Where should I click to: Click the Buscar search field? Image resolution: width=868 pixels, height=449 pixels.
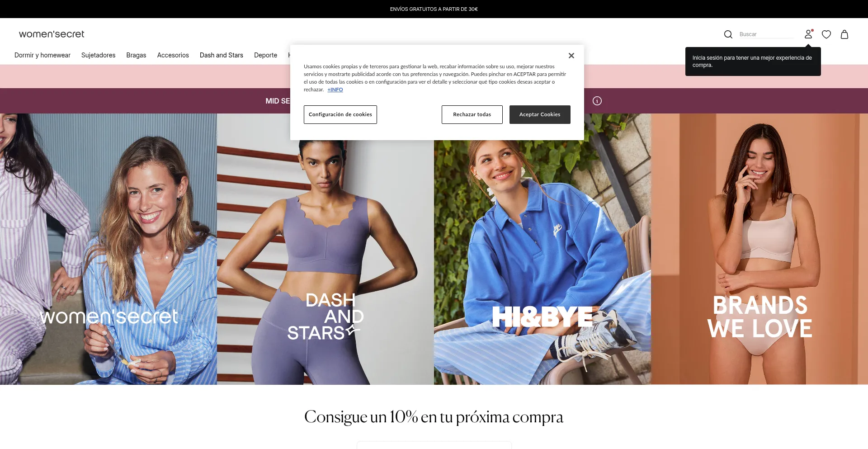[x=766, y=34]
